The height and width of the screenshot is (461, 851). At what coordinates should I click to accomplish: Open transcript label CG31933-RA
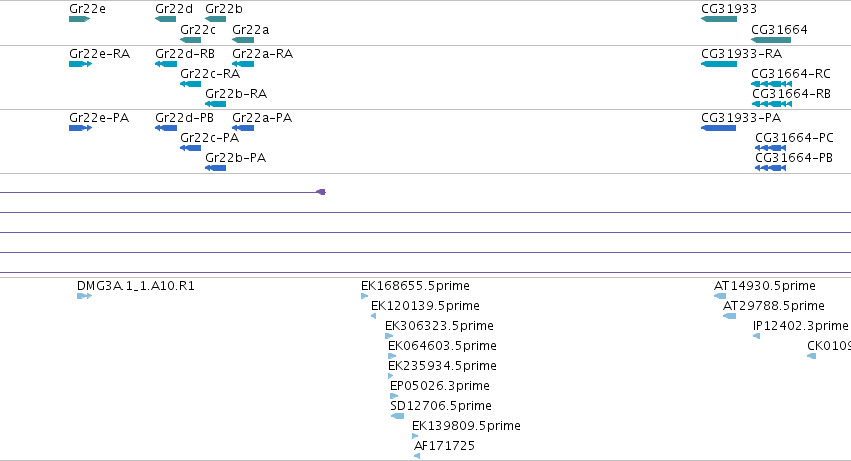[x=741, y=54]
